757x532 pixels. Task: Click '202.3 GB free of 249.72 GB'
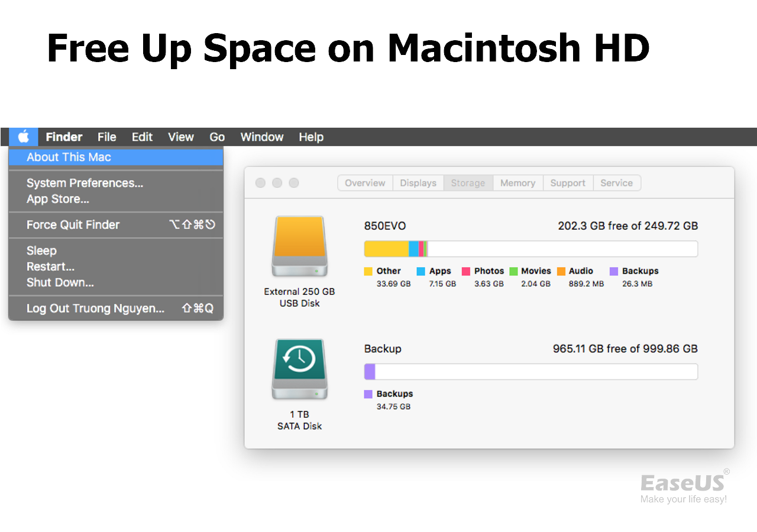click(628, 226)
